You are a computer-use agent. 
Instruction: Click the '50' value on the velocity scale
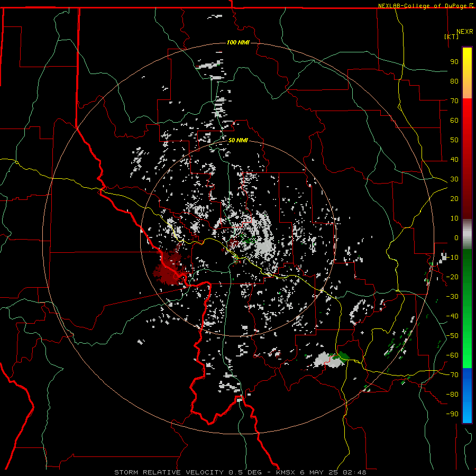pos(454,140)
